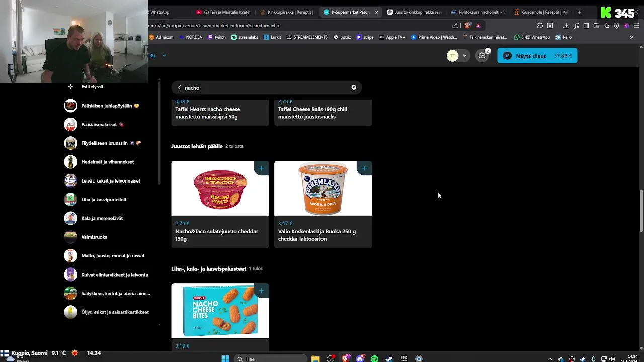
Task: Open Brave wallet icon
Action: click(597, 26)
